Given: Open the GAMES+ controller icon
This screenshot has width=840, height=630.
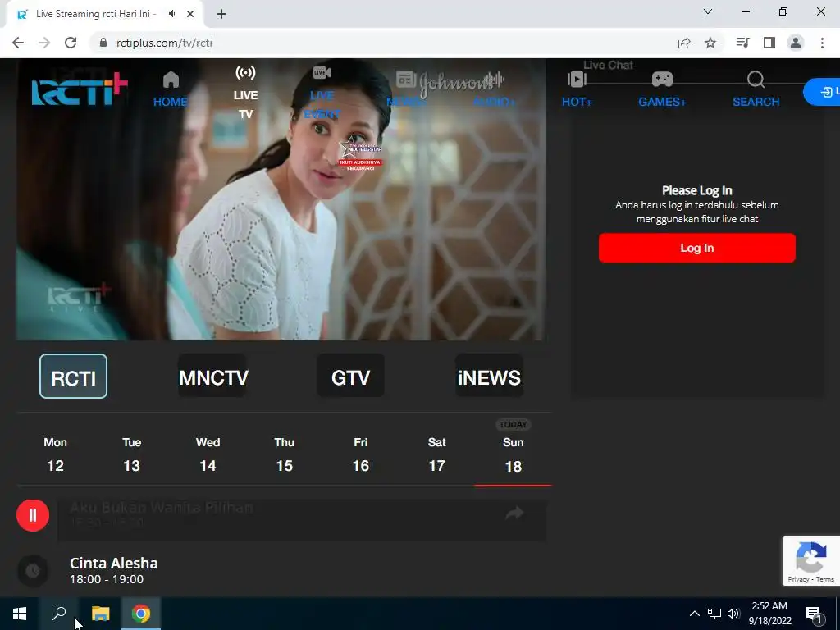Looking at the screenshot, I should click(662, 80).
